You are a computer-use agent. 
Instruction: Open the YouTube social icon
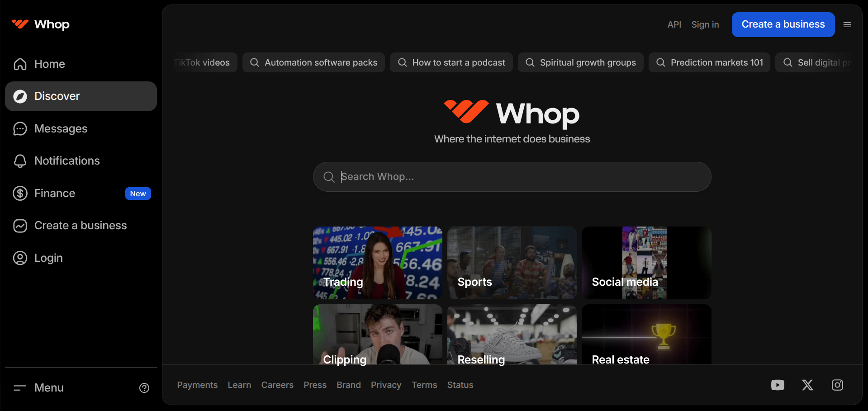(778, 385)
